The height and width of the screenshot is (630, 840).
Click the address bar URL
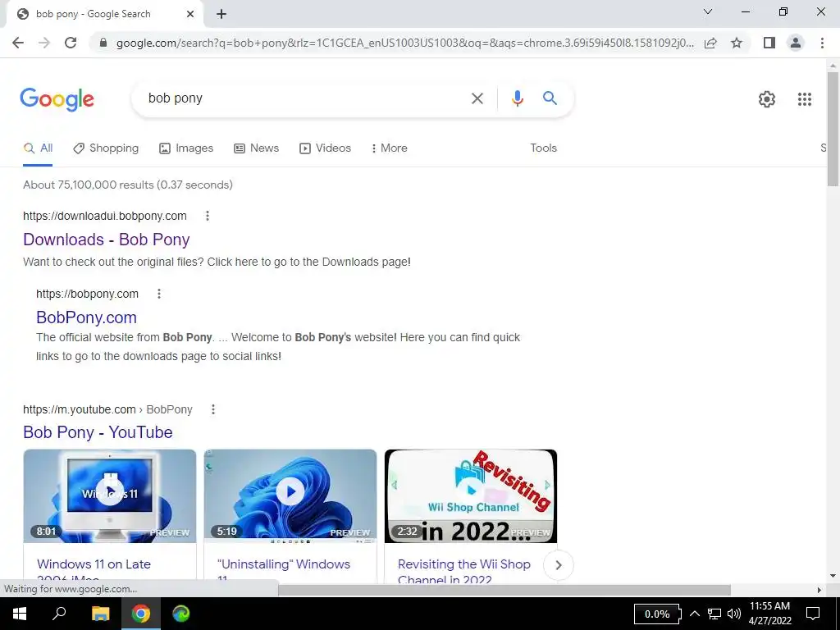point(404,43)
